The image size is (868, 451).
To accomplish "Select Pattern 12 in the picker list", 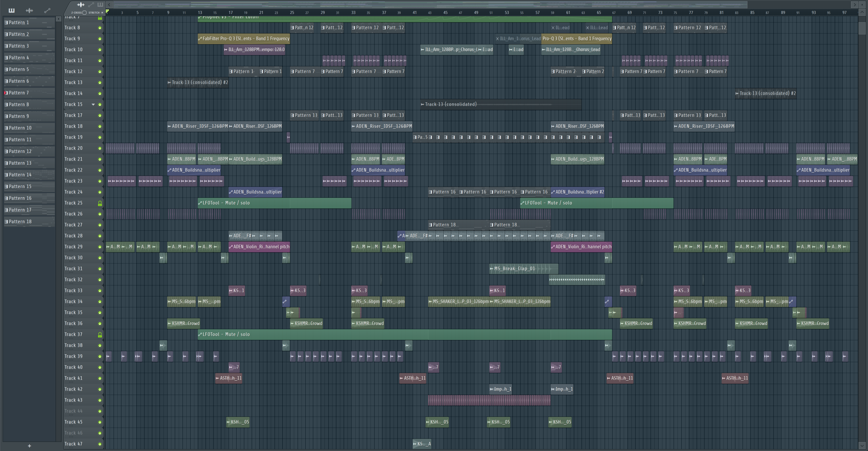I will click(29, 151).
